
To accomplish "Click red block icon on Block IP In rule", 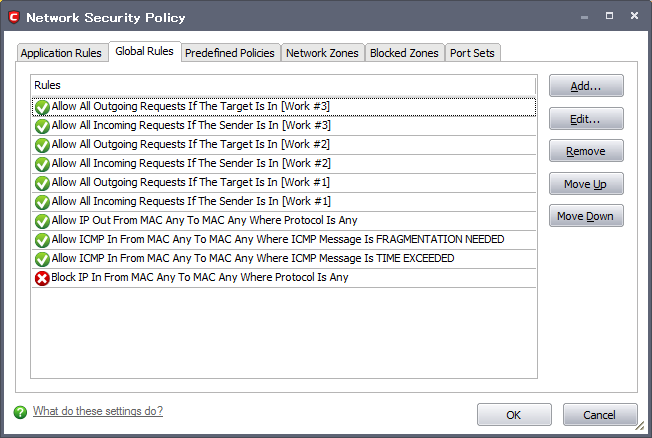I will click(x=42, y=278).
